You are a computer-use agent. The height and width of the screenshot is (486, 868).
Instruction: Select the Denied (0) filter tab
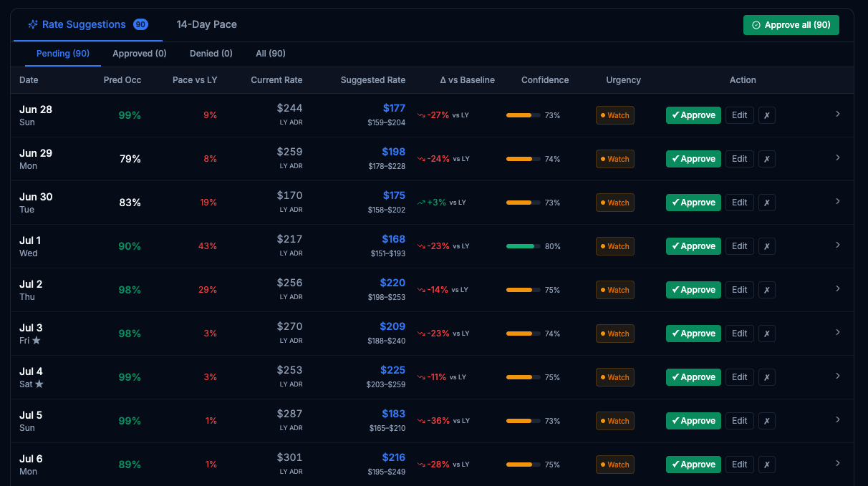click(211, 54)
